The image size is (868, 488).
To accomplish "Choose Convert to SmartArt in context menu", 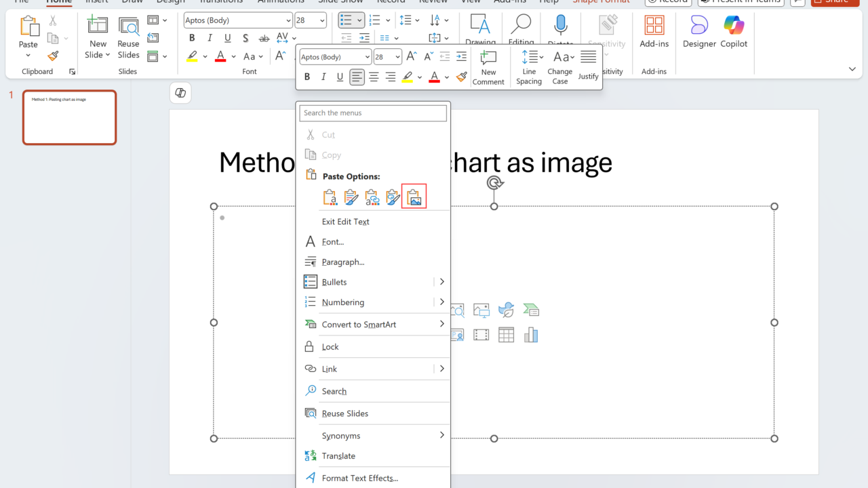I will [x=359, y=325].
